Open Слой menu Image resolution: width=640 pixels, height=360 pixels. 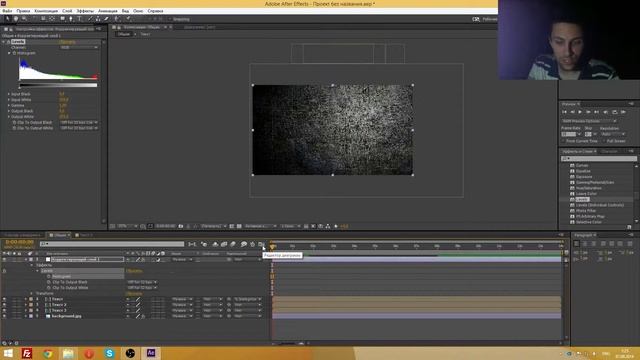tap(67, 11)
